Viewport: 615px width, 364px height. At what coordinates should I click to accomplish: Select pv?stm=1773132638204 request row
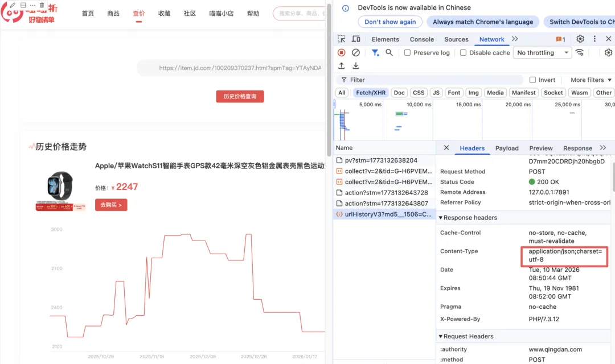384,160
